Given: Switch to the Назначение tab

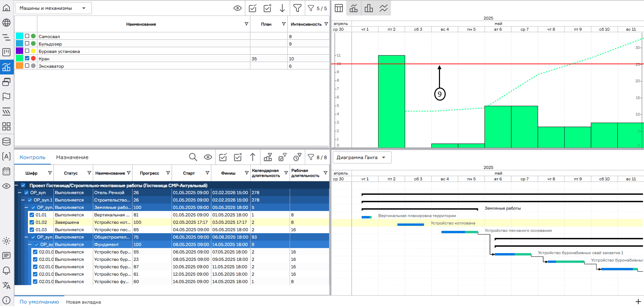Looking at the screenshot, I should (x=72, y=157).
